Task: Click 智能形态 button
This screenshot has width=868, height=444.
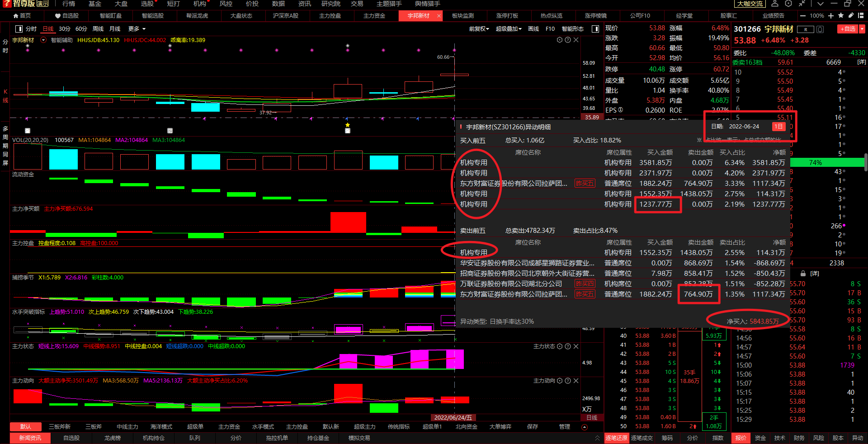Action: (x=573, y=29)
